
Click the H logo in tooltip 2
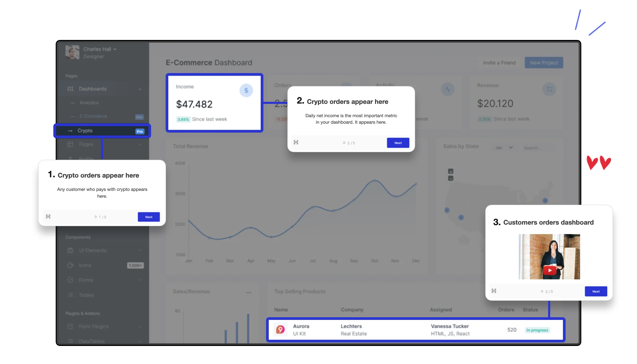[296, 142]
